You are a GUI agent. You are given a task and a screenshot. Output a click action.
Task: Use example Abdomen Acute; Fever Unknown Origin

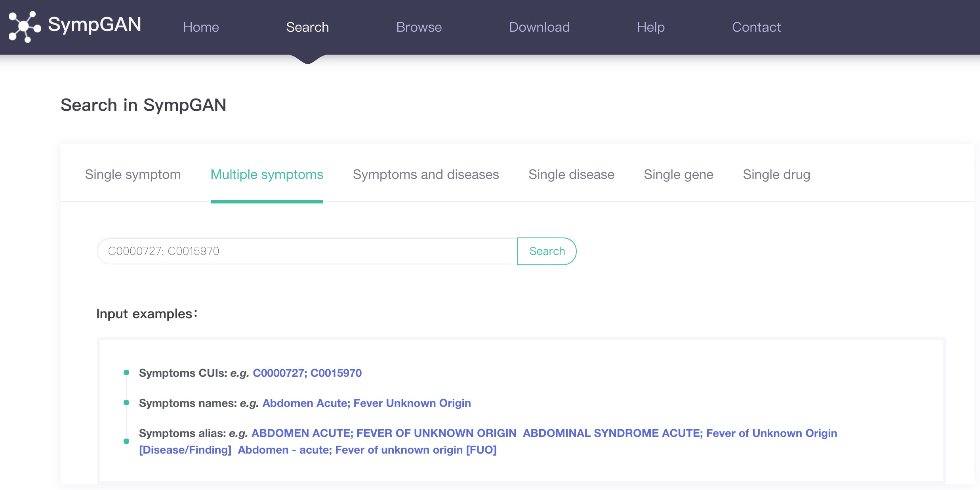tap(366, 403)
